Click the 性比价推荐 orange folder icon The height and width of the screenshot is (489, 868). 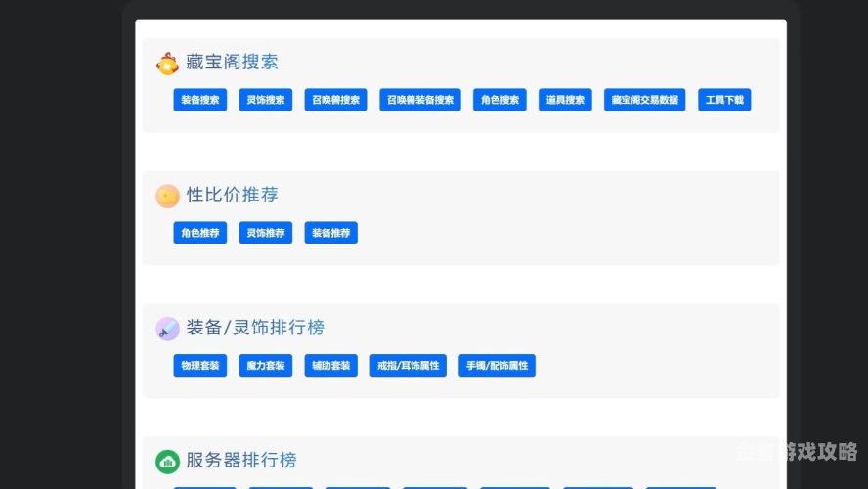click(167, 196)
